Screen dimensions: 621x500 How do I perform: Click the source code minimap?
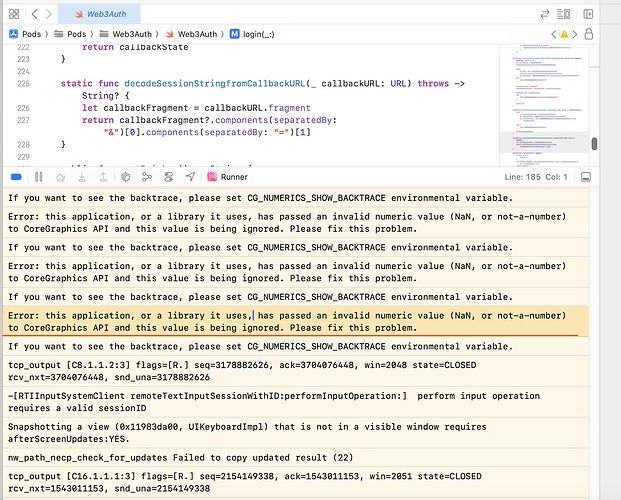pyautogui.click(x=544, y=105)
